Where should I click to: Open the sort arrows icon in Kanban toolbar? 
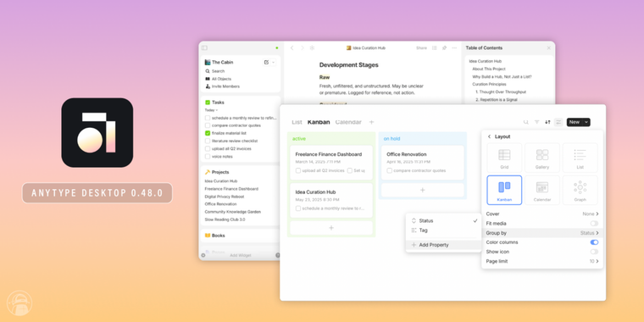coord(547,122)
